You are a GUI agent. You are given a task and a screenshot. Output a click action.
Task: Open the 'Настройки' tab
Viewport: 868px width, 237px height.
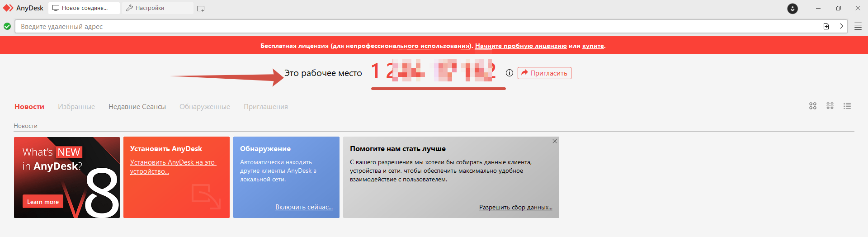point(158,8)
